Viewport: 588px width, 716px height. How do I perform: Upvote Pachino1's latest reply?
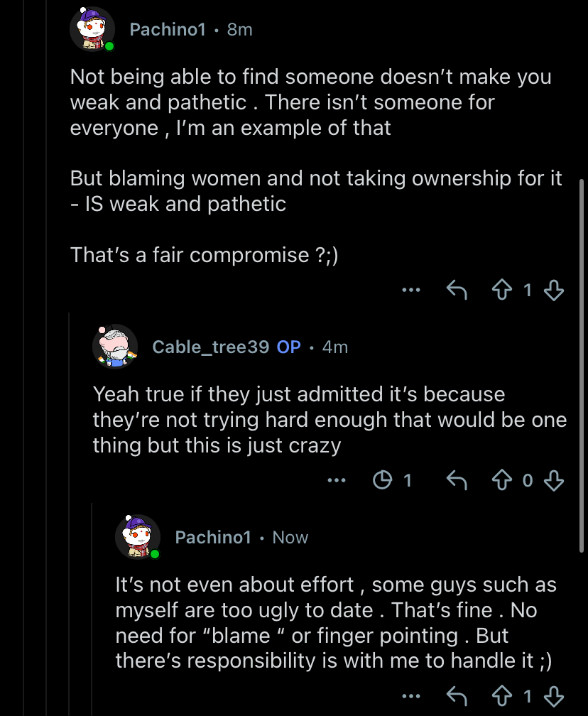[x=502, y=696]
